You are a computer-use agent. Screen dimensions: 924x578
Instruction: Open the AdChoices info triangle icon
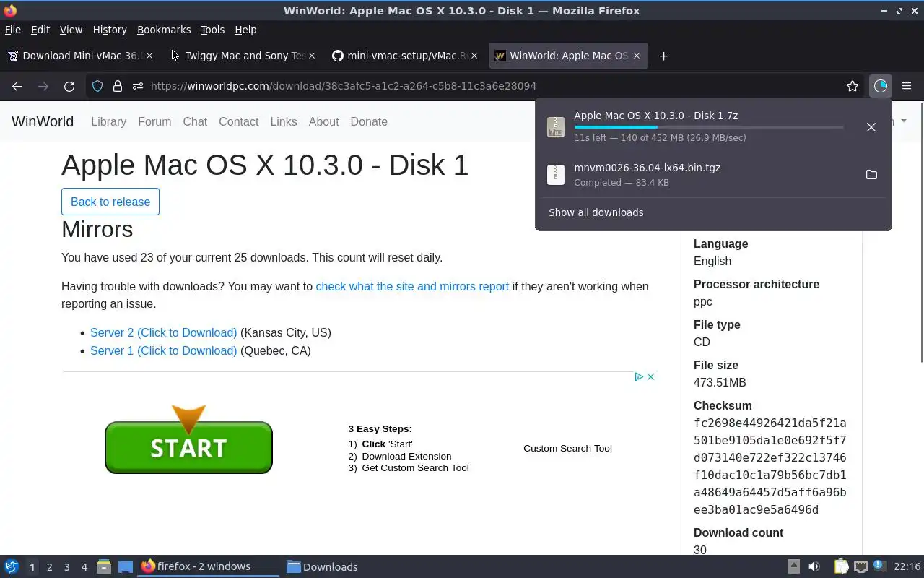point(639,376)
